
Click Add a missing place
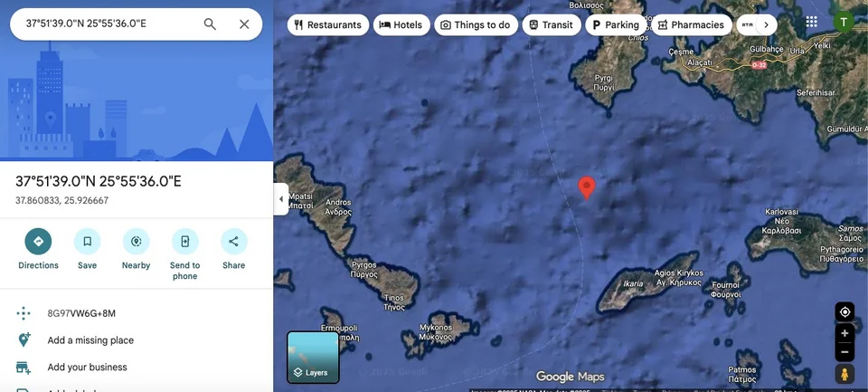[x=90, y=340]
